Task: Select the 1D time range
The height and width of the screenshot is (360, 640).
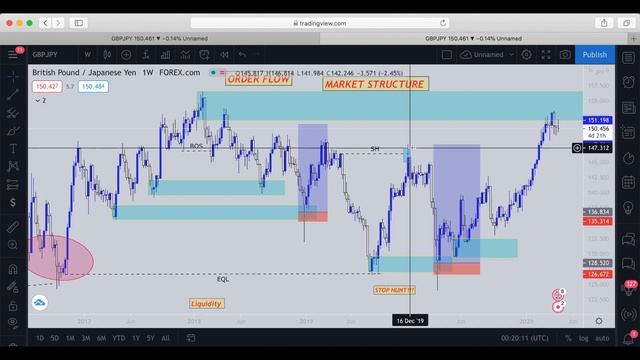Action: point(40,338)
